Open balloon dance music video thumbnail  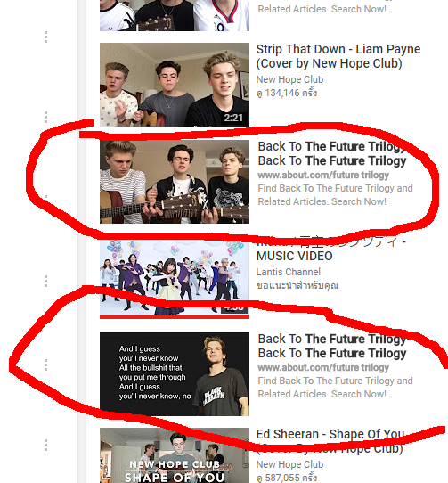click(x=175, y=279)
